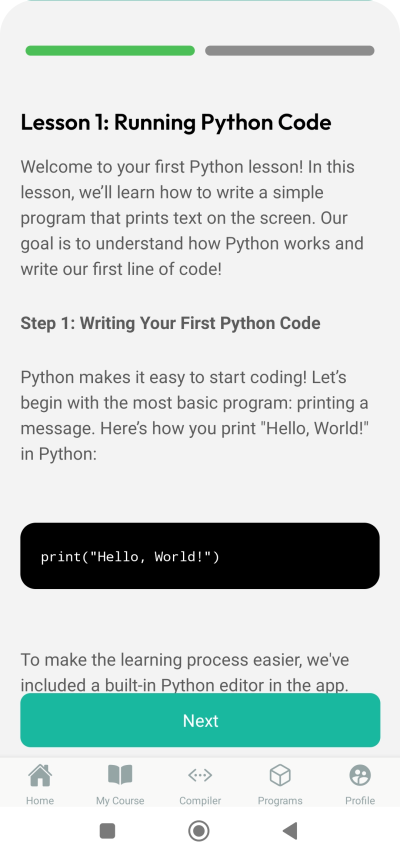Click the 'Welcome to your first Python lesson' paragraph
The height and width of the screenshot is (855, 400).
(x=192, y=218)
